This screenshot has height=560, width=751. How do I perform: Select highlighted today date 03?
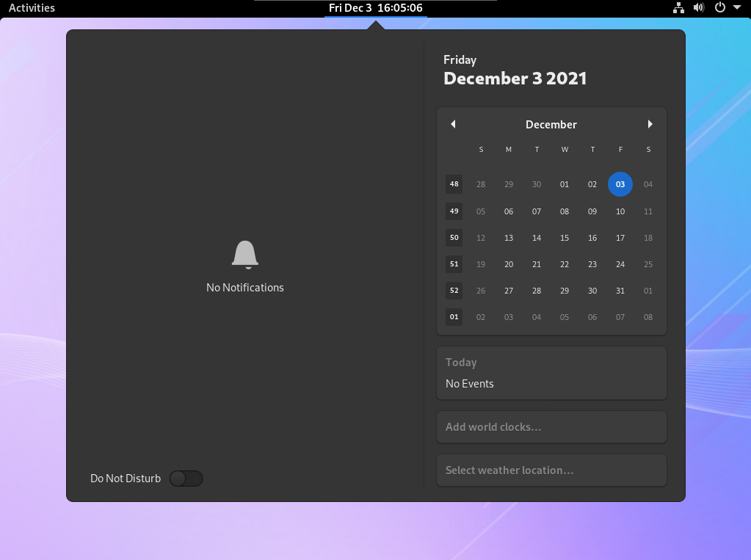[x=620, y=184]
